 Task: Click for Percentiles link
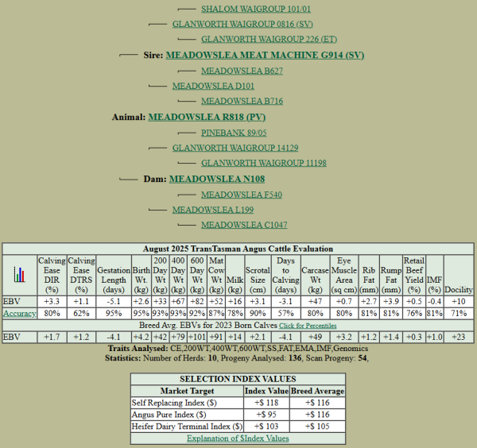pos(308,326)
